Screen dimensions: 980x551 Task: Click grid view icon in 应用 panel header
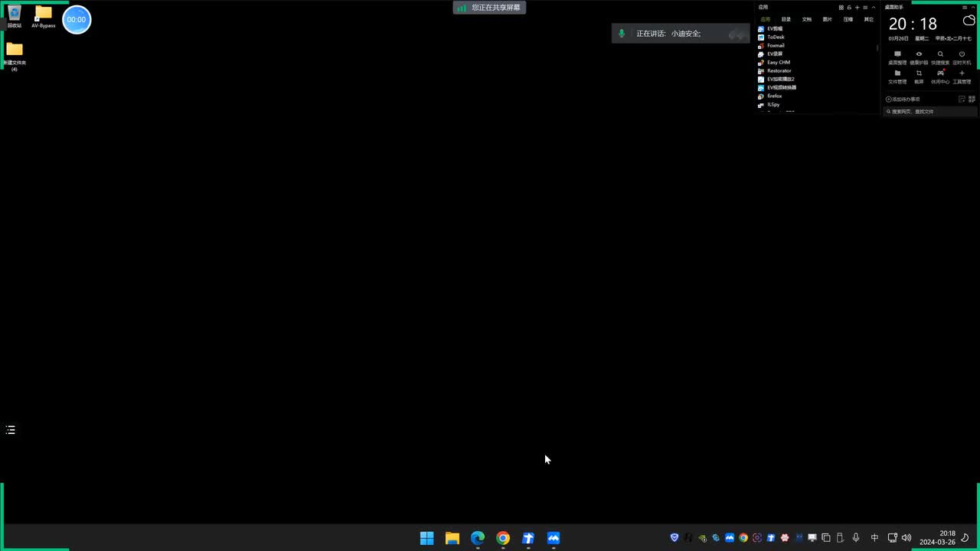(x=841, y=7)
